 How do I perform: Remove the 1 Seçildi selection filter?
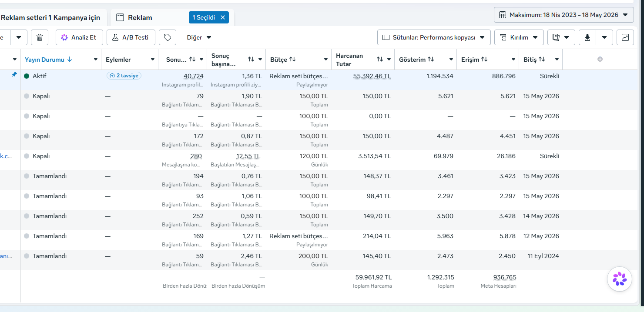(223, 17)
